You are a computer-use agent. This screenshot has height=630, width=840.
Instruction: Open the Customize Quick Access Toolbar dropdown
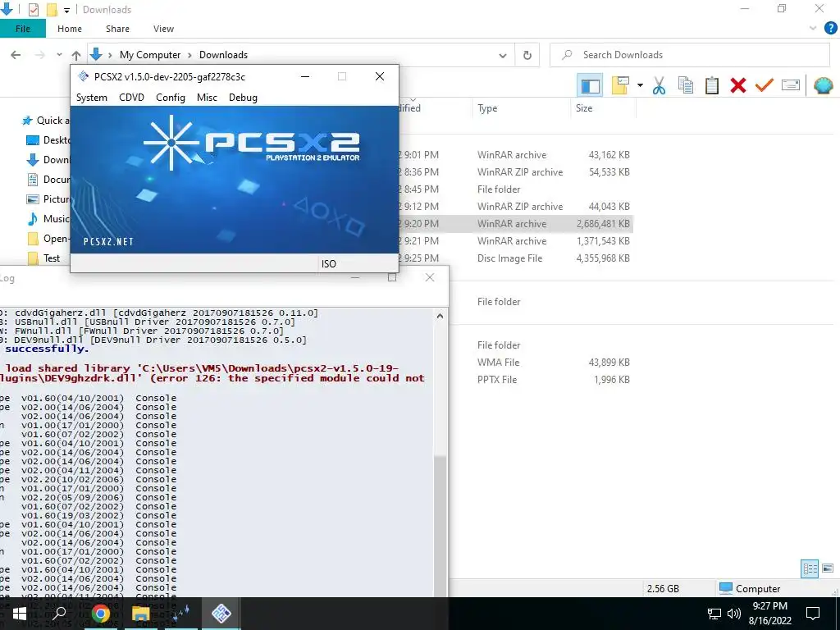coord(66,10)
